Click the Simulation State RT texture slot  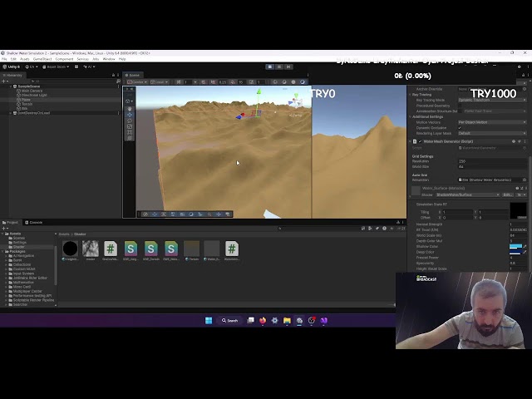[x=519, y=210]
